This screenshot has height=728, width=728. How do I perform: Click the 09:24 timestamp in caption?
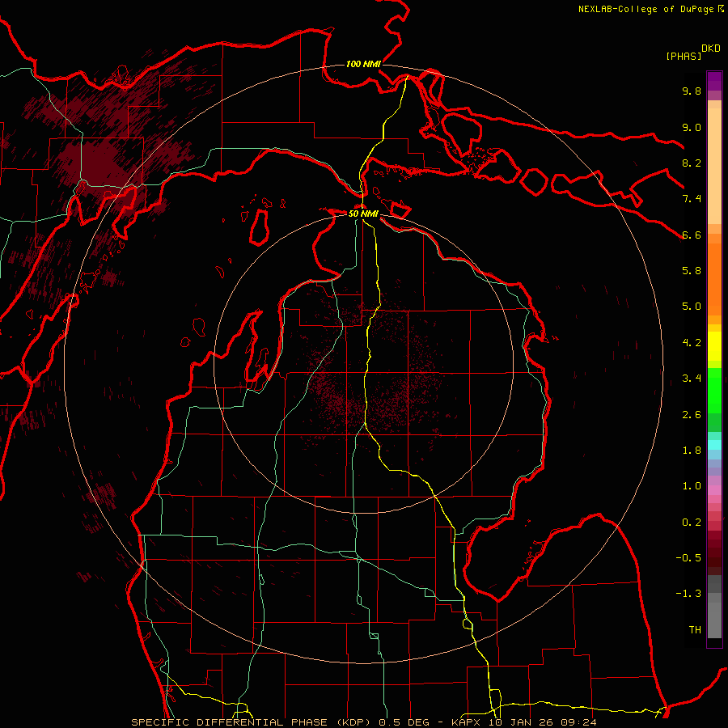580,722
